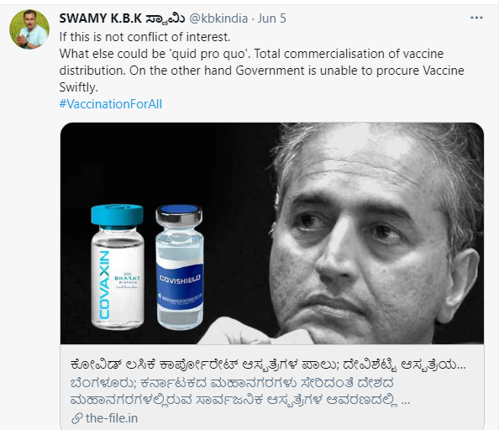This screenshot has height=430, width=504.
Task: Click the word 'Swiftly.' in the tweet
Action: pos(78,87)
